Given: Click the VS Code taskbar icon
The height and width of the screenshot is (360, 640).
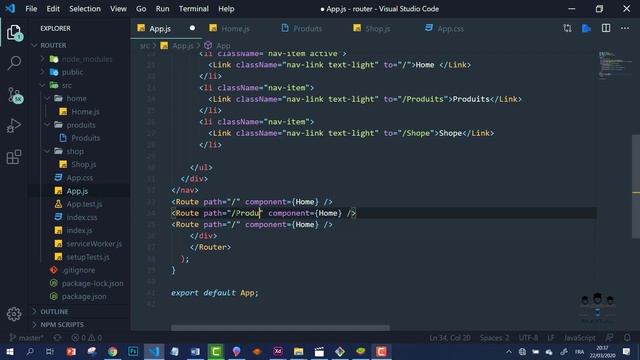Looking at the screenshot, I should 154,351.
